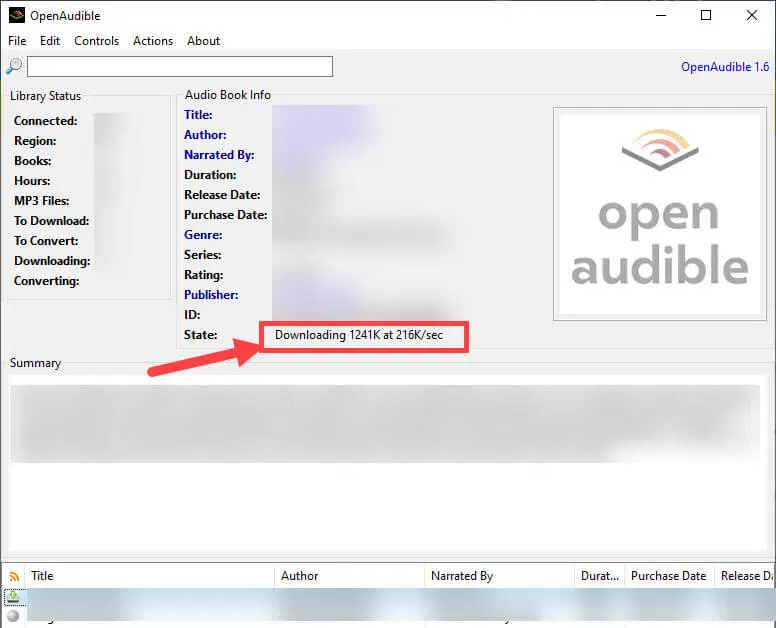Screen dimensions: 776x628
Task: Click the Narrated By label link in Audio Book Info
Action: pos(219,155)
